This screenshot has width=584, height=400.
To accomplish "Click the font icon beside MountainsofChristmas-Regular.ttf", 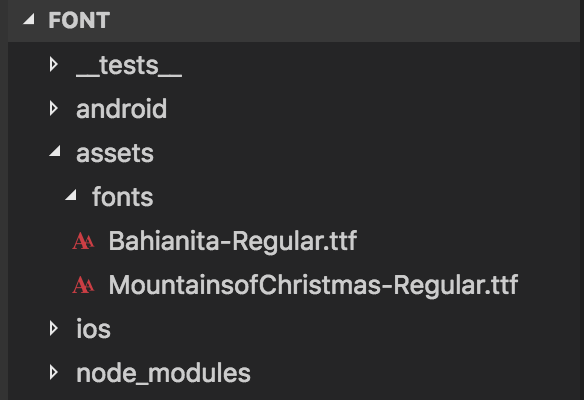I will tap(83, 285).
